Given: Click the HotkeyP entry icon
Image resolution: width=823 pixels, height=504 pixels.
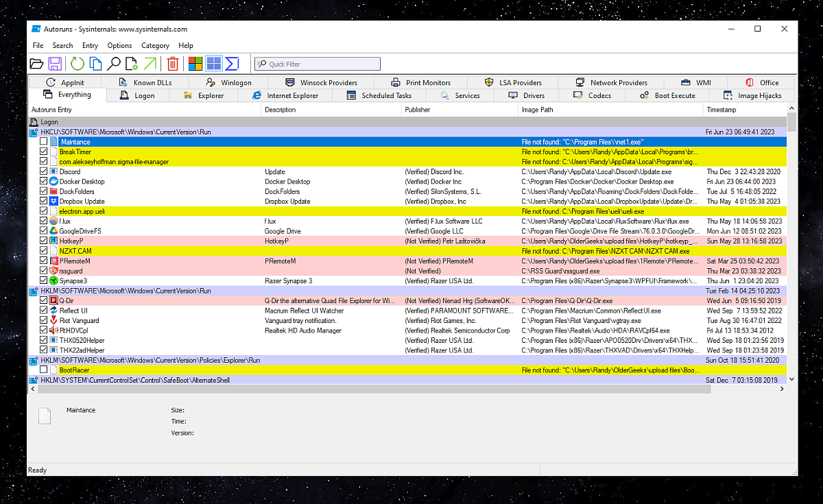Looking at the screenshot, I should pos(53,241).
